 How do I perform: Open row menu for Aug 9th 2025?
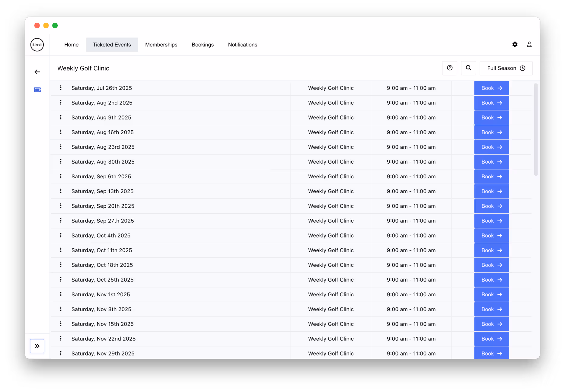pos(61,117)
